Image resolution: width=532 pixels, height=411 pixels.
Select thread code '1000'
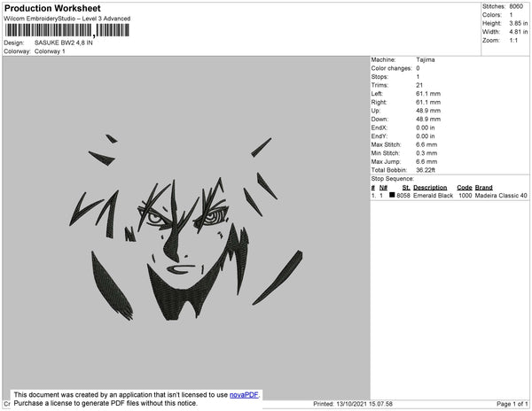[x=465, y=196]
